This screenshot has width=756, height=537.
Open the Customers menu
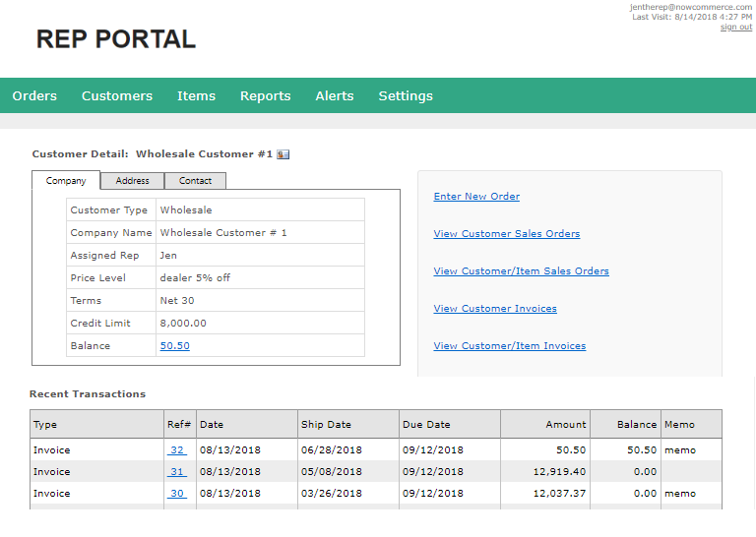(x=117, y=96)
